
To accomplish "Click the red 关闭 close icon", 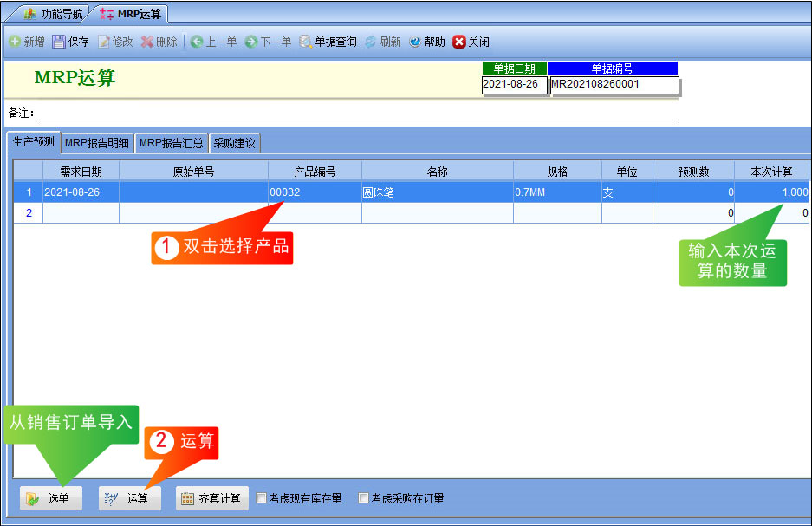I will point(458,42).
